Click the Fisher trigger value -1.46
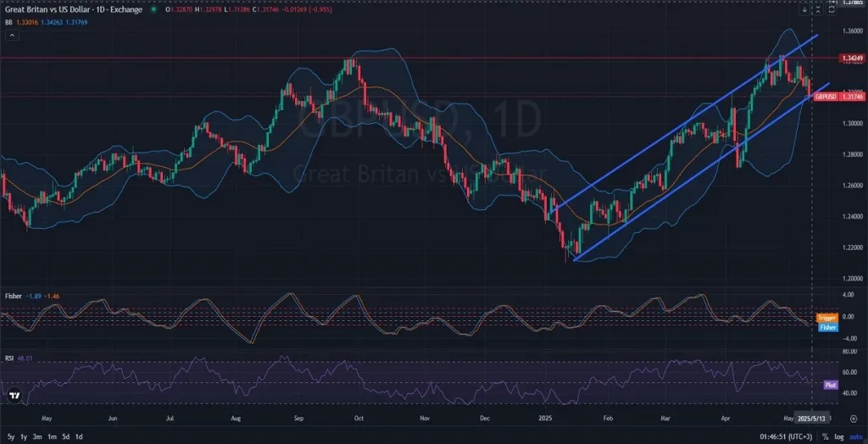The image size is (868, 444). (x=51, y=297)
